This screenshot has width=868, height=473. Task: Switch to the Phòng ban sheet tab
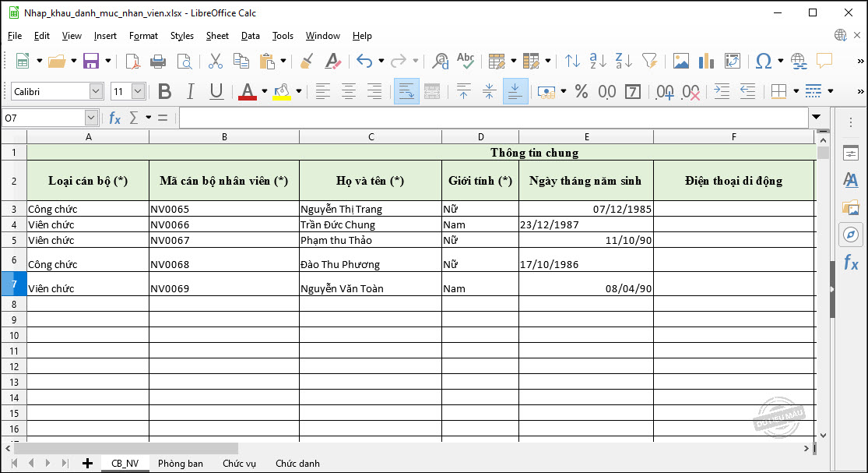point(180,463)
